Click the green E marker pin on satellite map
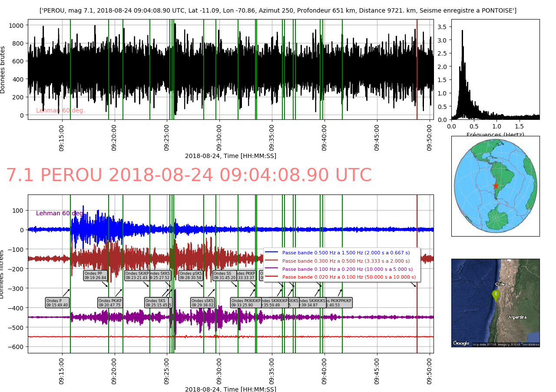This screenshot has height=392, width=556. pyautogui.click(x=496, y=295)
